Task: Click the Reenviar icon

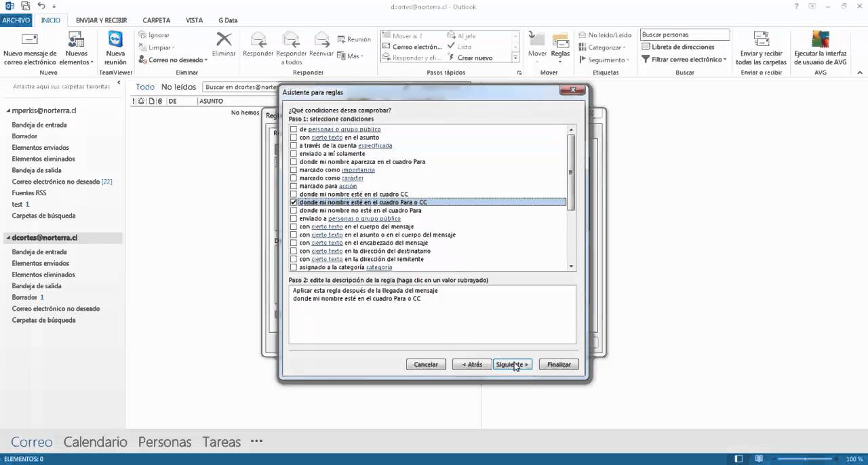Action: tap(321, 39)
